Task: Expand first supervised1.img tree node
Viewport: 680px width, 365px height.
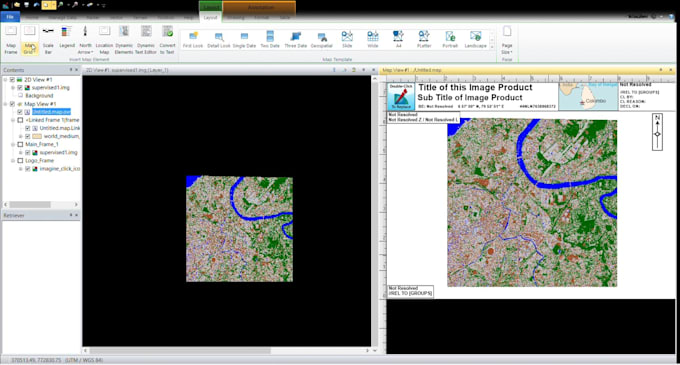Action: pyautogui.click(x=13, y=88)
